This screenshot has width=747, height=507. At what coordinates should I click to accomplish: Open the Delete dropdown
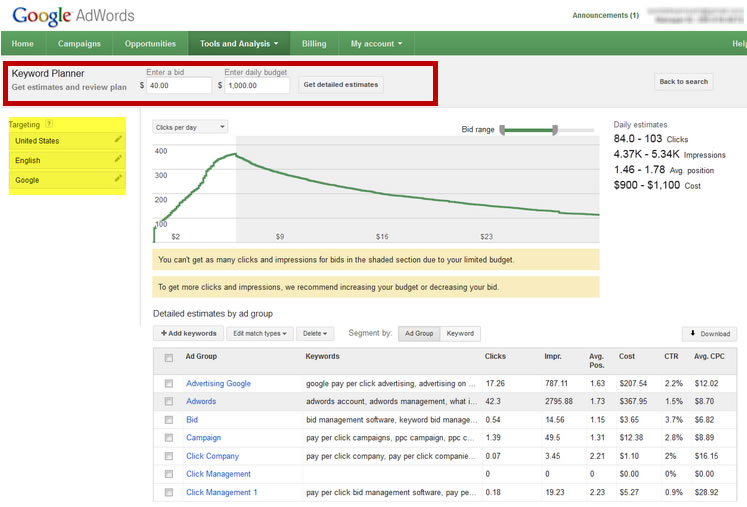(x=315, y=334)
